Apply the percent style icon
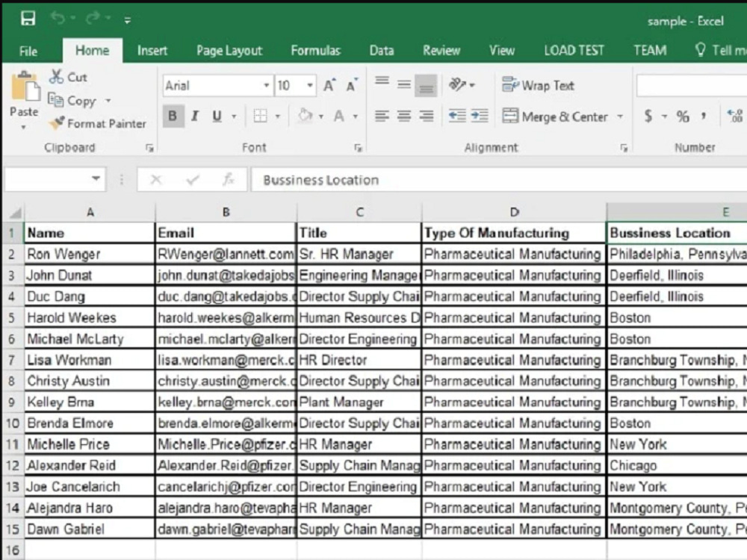The height and width of the screenshot is (560, 747). (683, 116)
